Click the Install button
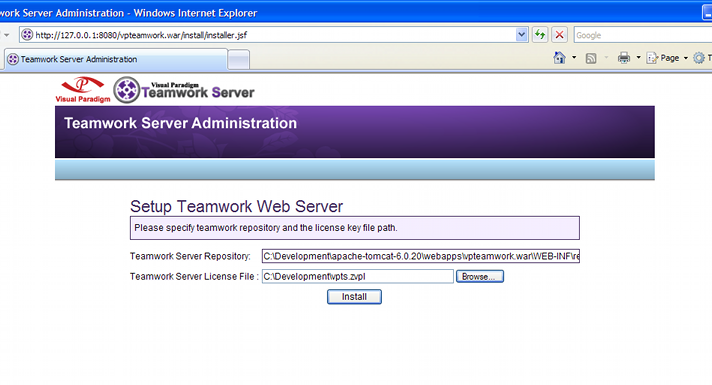 tap(354, 297)
